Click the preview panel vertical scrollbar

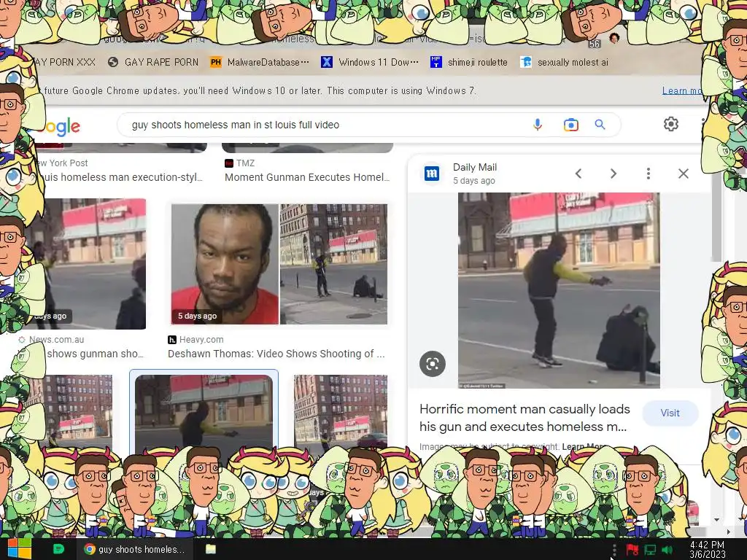click(716, 219)
